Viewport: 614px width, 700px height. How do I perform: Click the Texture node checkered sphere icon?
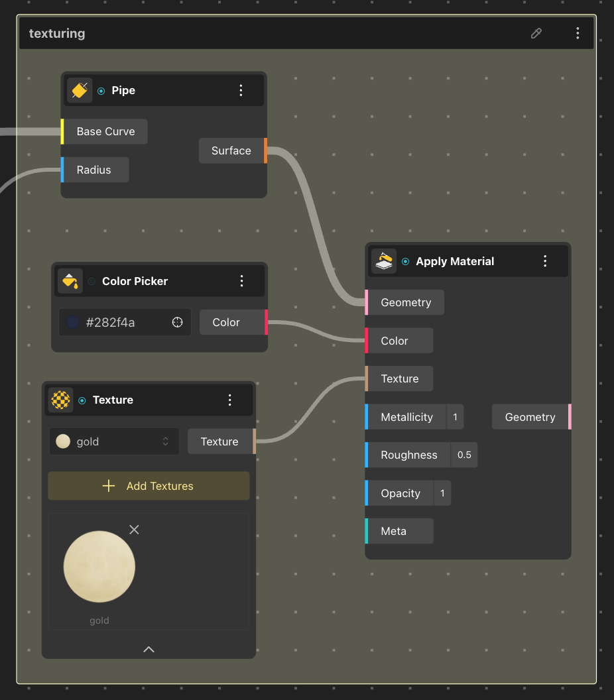[x=61, y=400]
